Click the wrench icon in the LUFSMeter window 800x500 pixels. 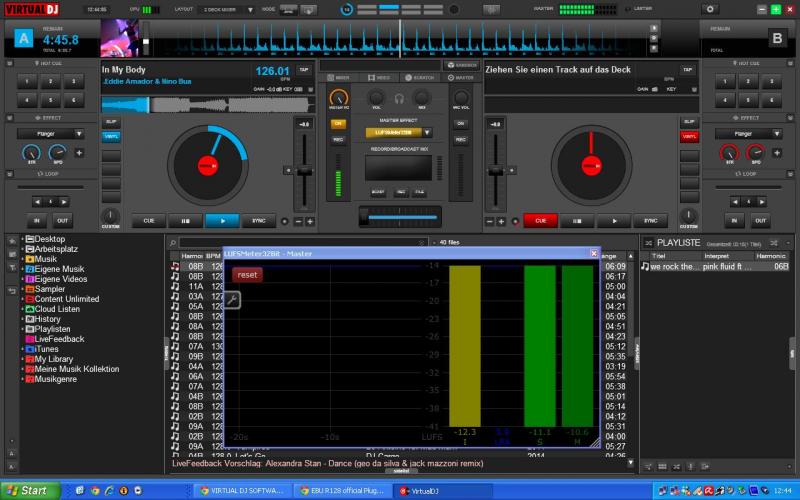point(231,300)
